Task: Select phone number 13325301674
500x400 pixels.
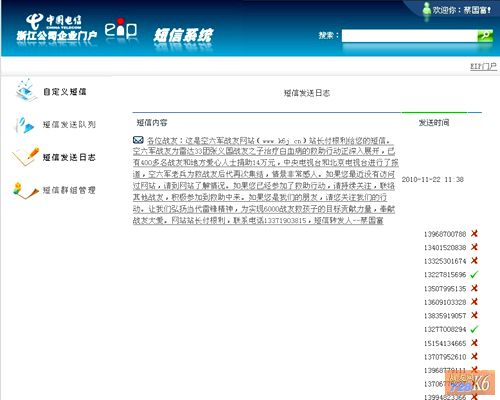Action: [x=445, y=261]
